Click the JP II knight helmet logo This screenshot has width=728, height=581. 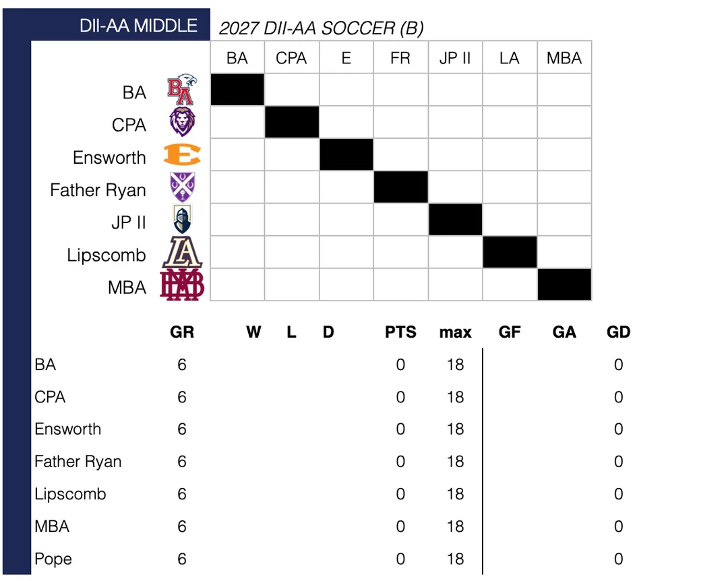click(182, 219)
